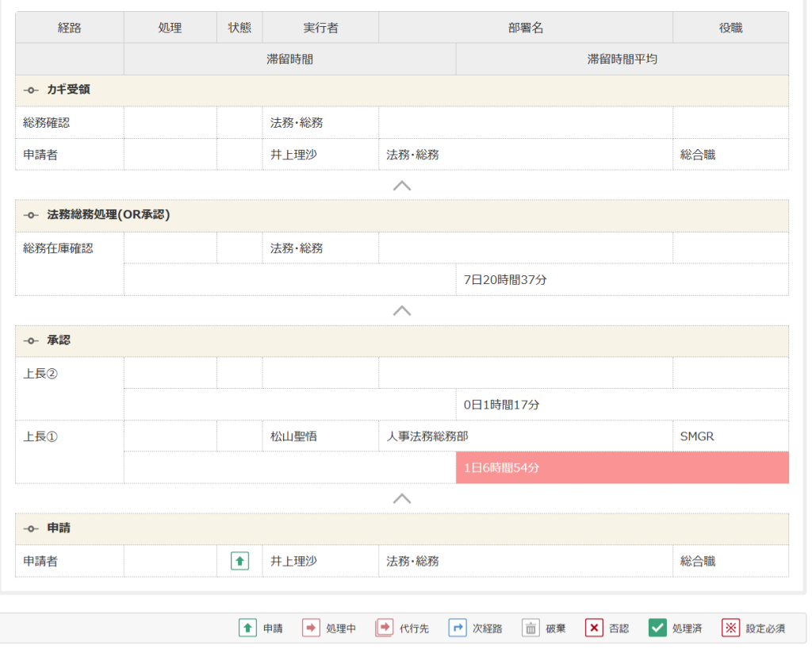The width and height of the screenshot is (812, 653).
Task: Click the node icon beside カギ受領
Action: click(32, 90)
